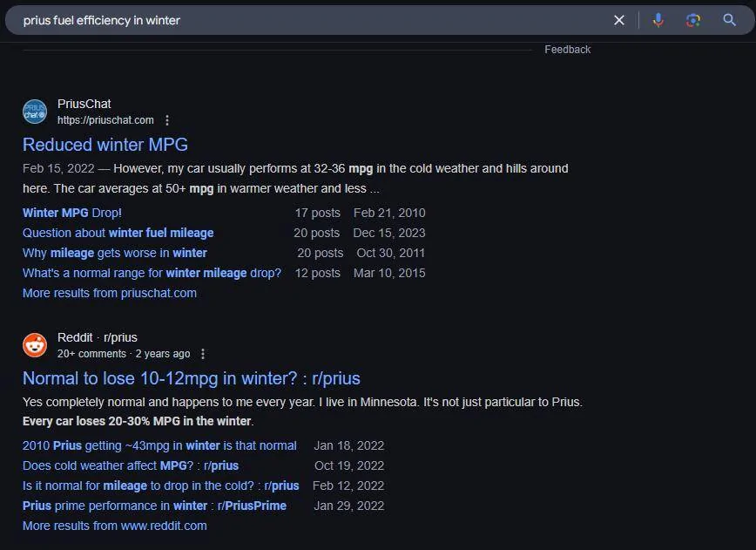Click the Reddit site favicon
The height and width of the screenshot is (550, 756).
click(35, 345)
